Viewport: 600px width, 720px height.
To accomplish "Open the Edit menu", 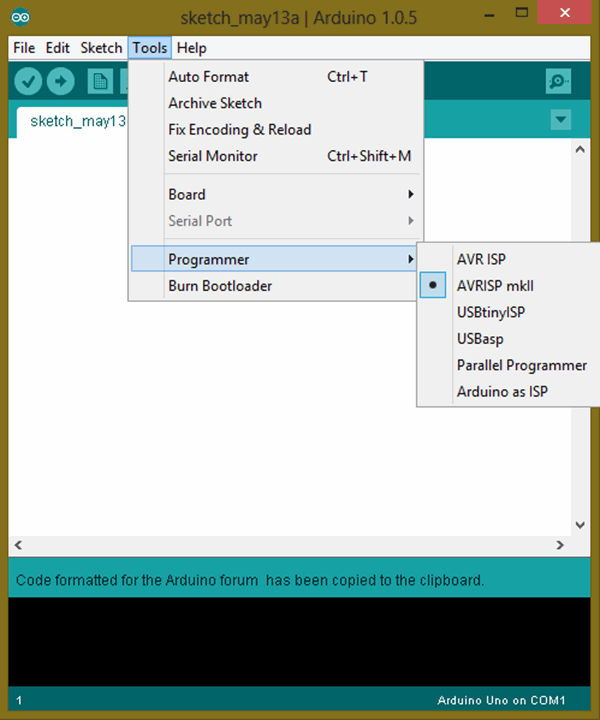I will (x=57, y=48).
